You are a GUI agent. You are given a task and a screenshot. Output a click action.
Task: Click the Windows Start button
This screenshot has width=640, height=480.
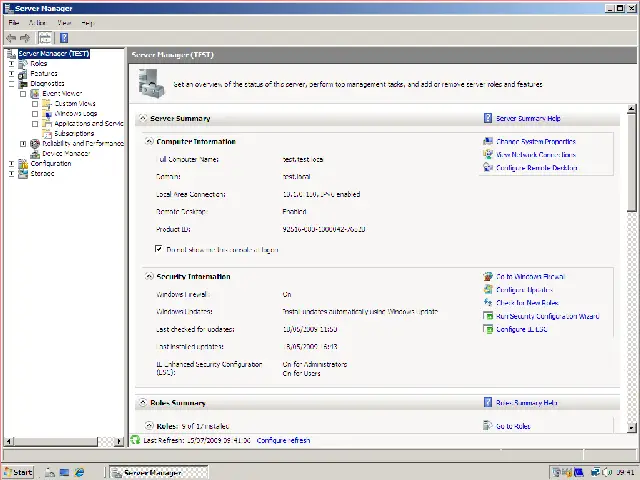point(18,472)
